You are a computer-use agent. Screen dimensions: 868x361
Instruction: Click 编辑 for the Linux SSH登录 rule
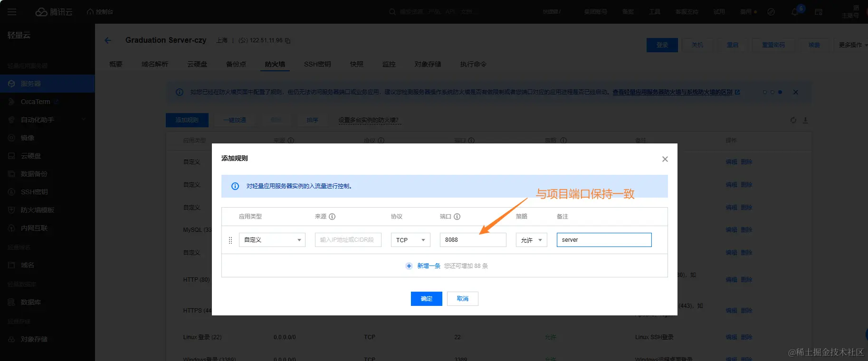[x=731, y=337]
